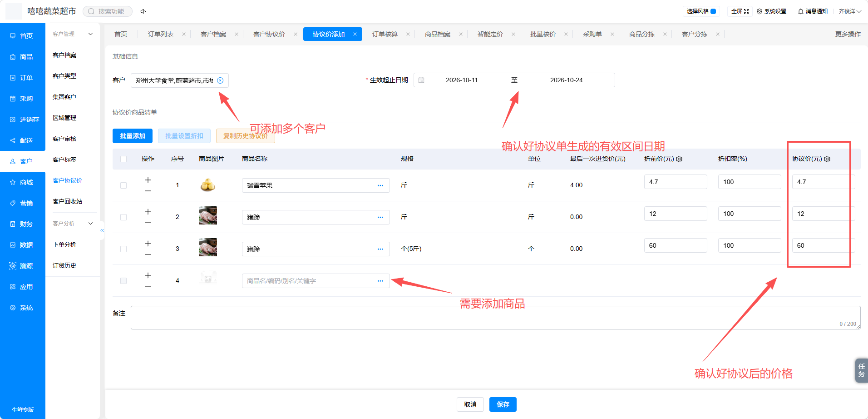This screenshot has width=868, height=419.
Task: Save the agreement with 保存
Action: coord(503,404)
